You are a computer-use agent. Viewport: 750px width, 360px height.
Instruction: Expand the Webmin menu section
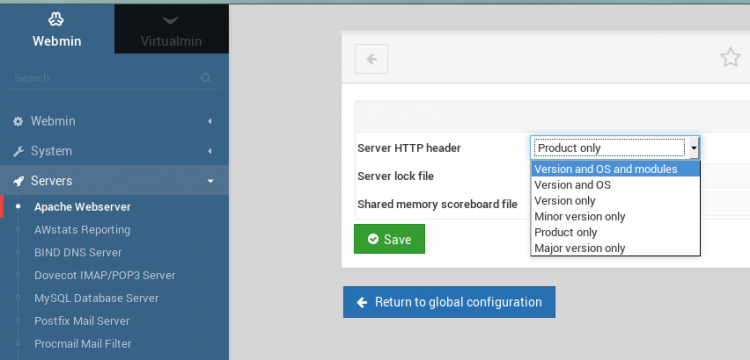coord(114,121)
